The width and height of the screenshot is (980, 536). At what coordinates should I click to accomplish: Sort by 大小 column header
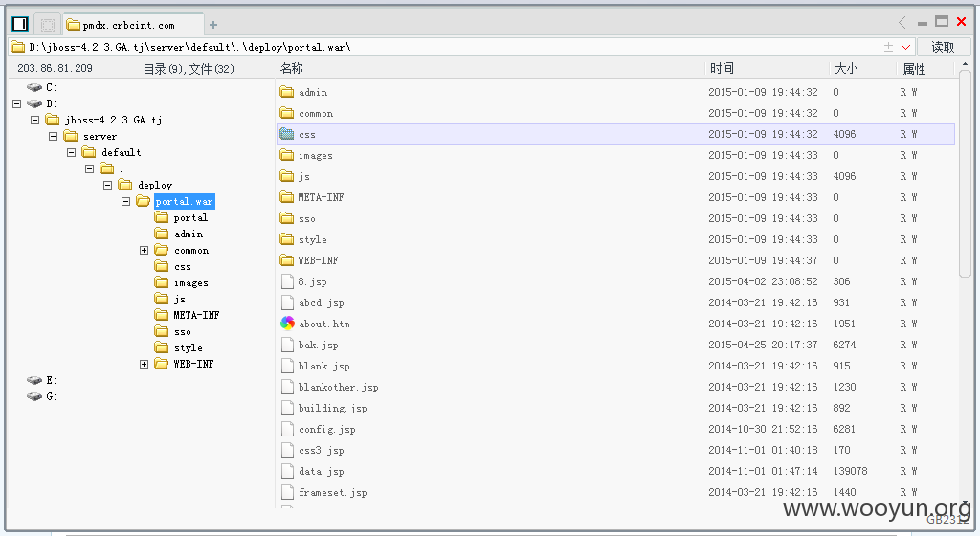(x=846, y=68)
